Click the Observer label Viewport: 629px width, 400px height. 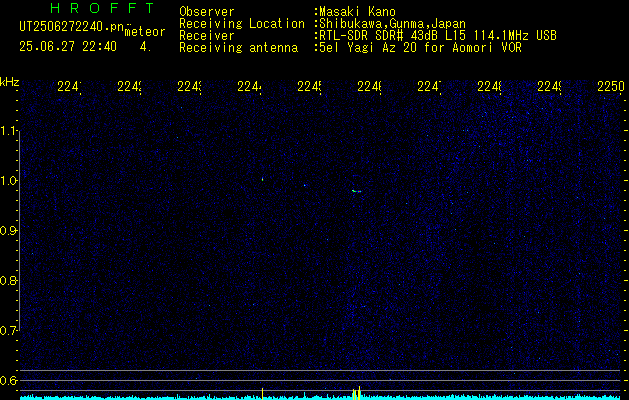point(207,12)
